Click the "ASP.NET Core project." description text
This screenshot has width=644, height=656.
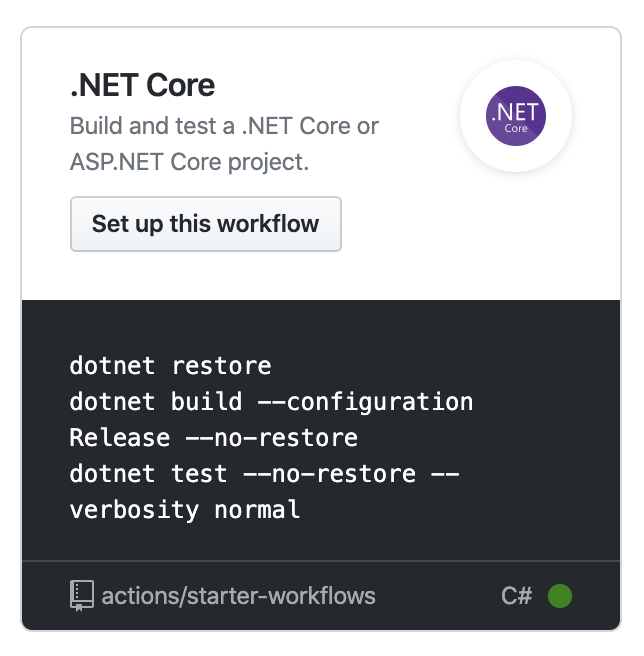tap(189, 161)
